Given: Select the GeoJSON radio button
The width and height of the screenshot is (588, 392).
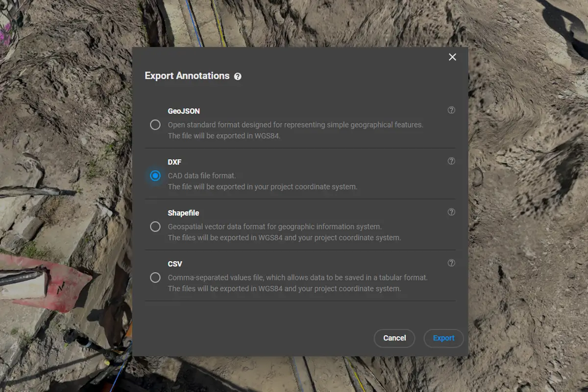Looking at the screenshot, I should tap(155, 125).
